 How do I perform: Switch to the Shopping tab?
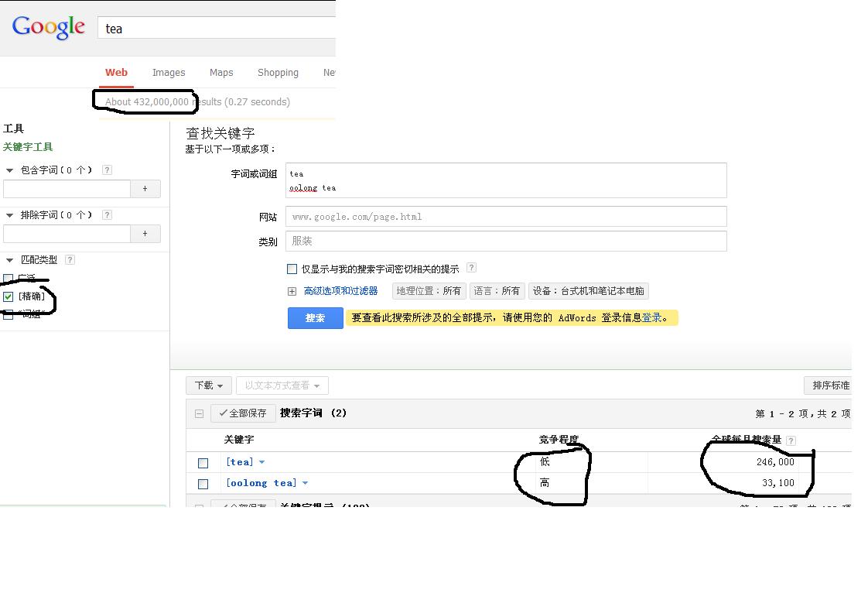click(x=278, y=73)
